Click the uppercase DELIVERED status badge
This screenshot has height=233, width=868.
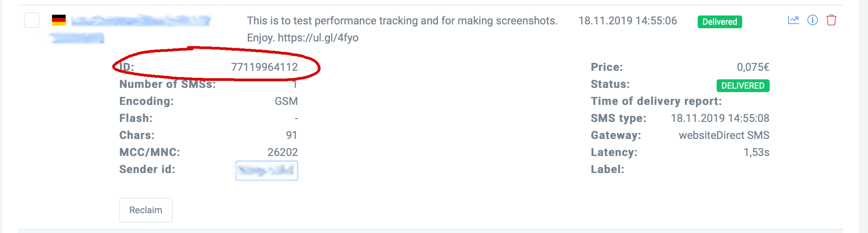pyautogui.click(x=743, y=86)
